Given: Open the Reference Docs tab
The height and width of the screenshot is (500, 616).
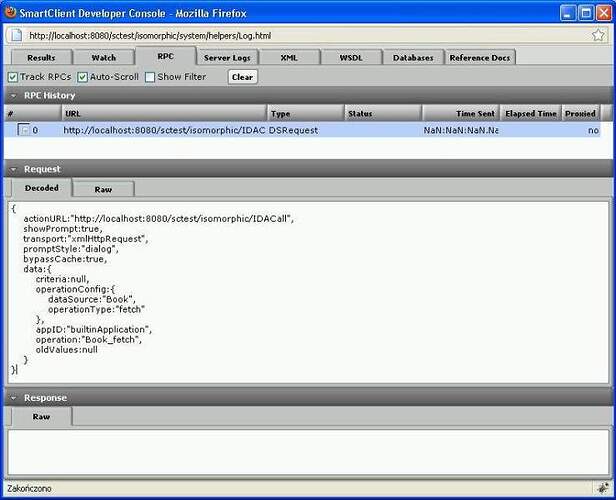Looking at the screenshot, I should click(x=480, y=57).
